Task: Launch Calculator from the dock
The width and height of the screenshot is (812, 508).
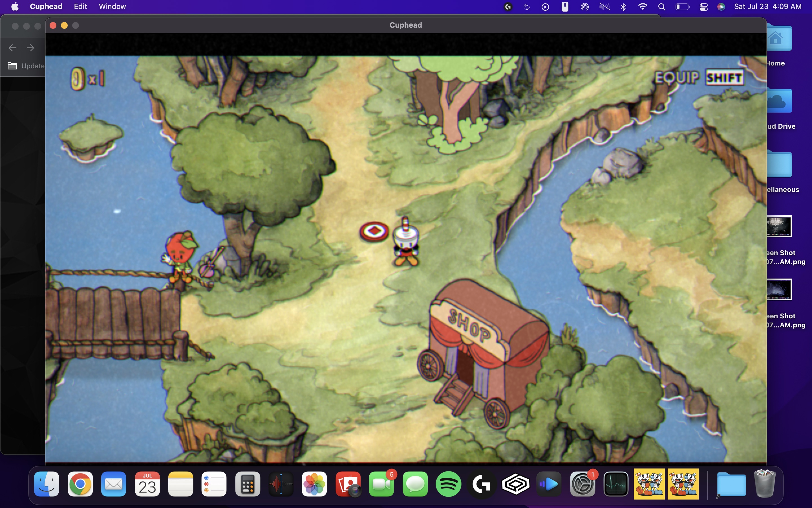Action: coord(248,484)
